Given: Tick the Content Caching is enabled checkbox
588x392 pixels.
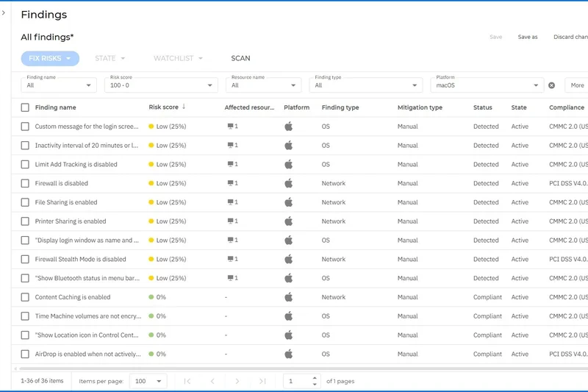Looking at the screenshot, I should pos(25,297).
